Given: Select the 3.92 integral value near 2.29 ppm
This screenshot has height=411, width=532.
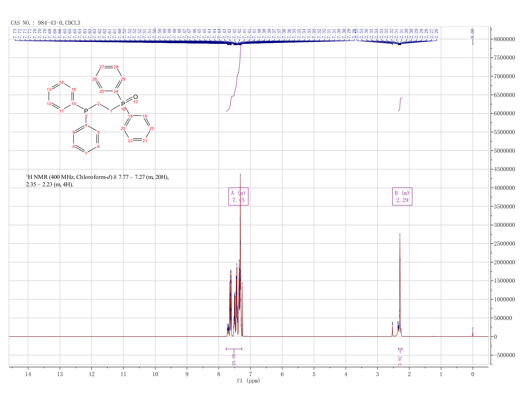Looking at the screenshot, I should tap(400, 361).
